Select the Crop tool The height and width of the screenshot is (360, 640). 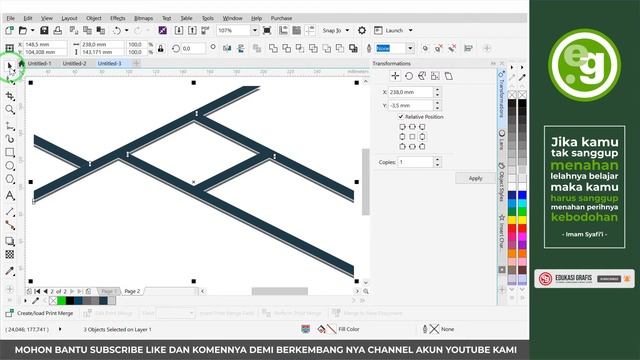pos(10,96)
